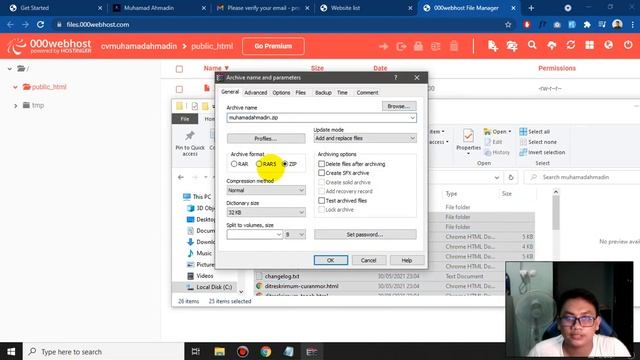Switch to the Time tab
This screenshot has height=360, width=640.
342,93
